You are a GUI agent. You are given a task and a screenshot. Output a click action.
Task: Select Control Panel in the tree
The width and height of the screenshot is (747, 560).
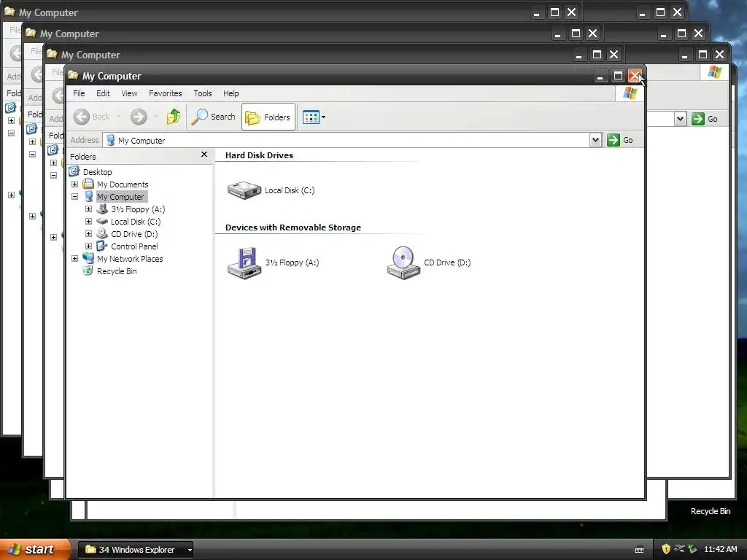pyautogui.click(x=134, y=246)
